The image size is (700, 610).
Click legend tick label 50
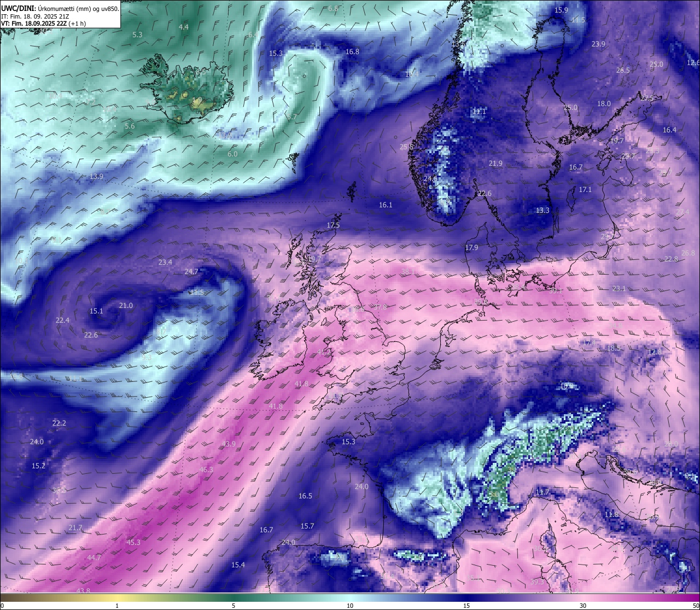point(696,606)
